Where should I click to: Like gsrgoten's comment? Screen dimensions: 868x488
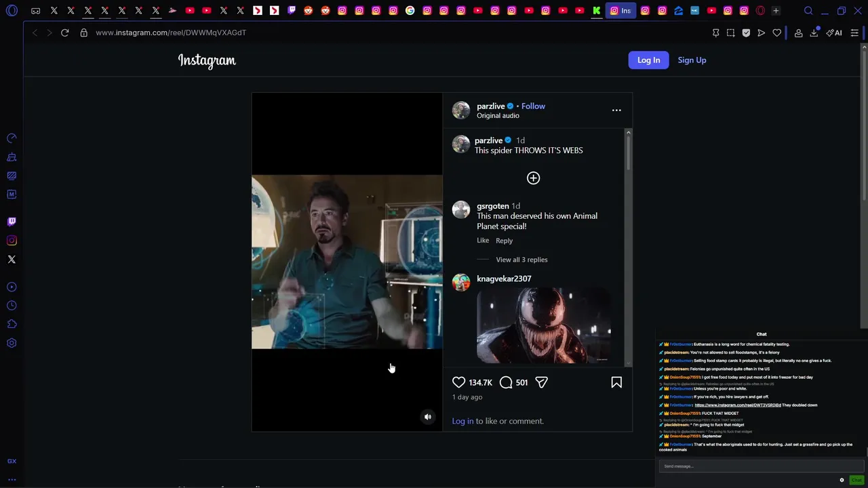click(x=483, y=241)
